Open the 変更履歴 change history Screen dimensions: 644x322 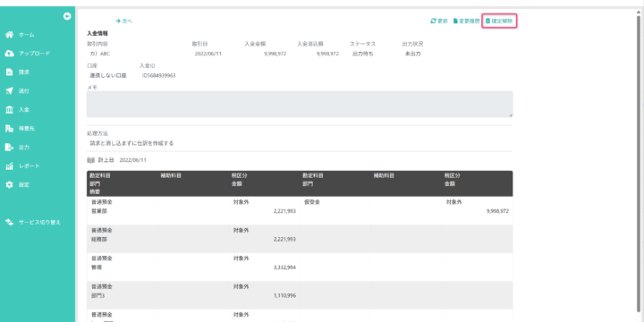[466, 21]
